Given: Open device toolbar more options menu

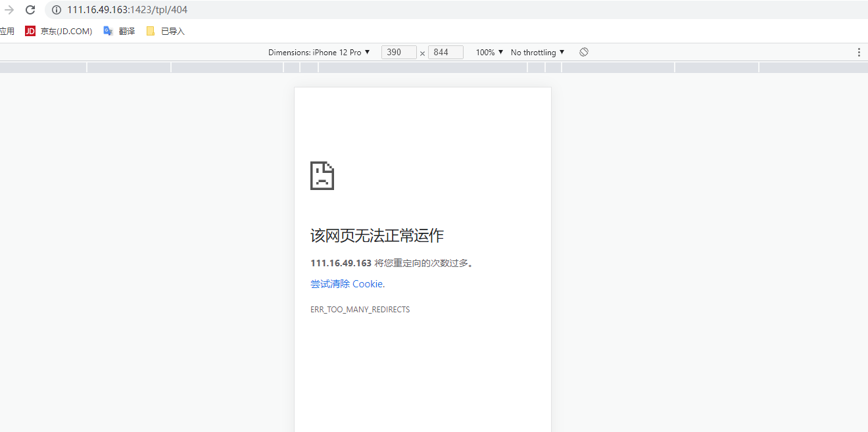Looking at the screenshot, I should click(x=858, y=52).
